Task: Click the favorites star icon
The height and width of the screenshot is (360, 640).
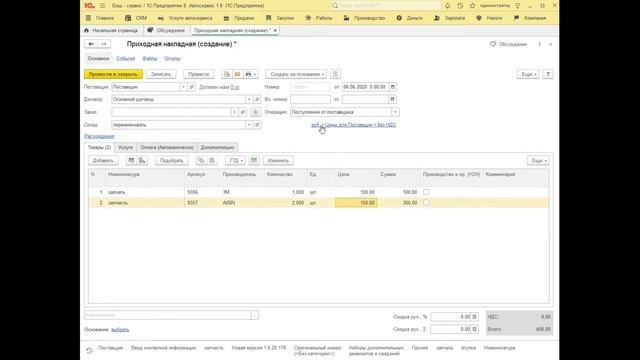Action: coord(472,6)
